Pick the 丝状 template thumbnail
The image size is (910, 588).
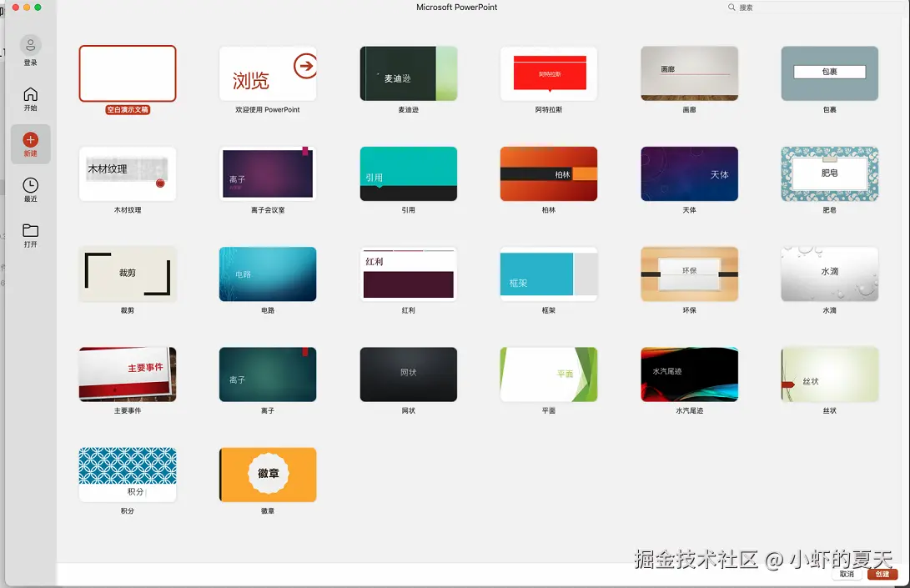click(x=830, y=374)
